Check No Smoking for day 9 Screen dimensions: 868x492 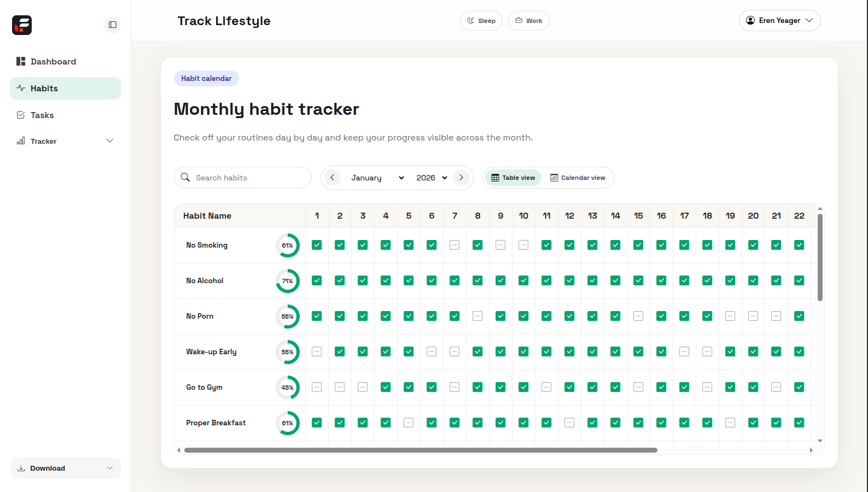point(500,245)
